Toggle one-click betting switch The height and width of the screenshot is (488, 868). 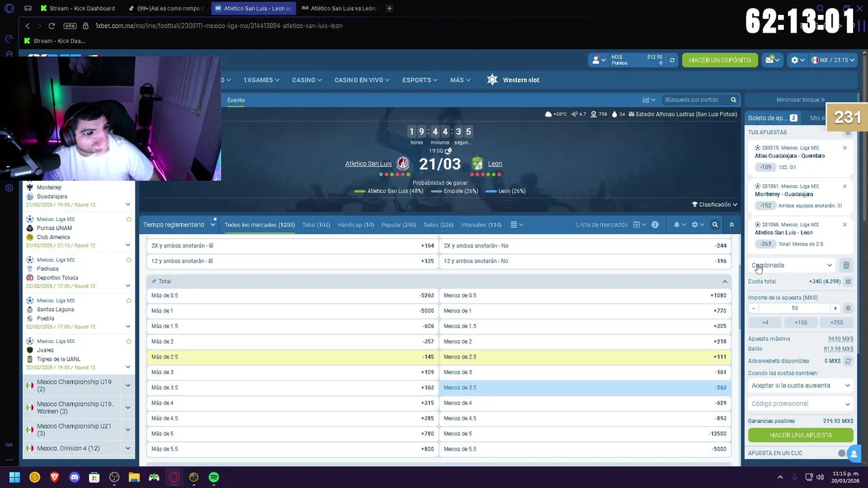[x=844, y=453]
